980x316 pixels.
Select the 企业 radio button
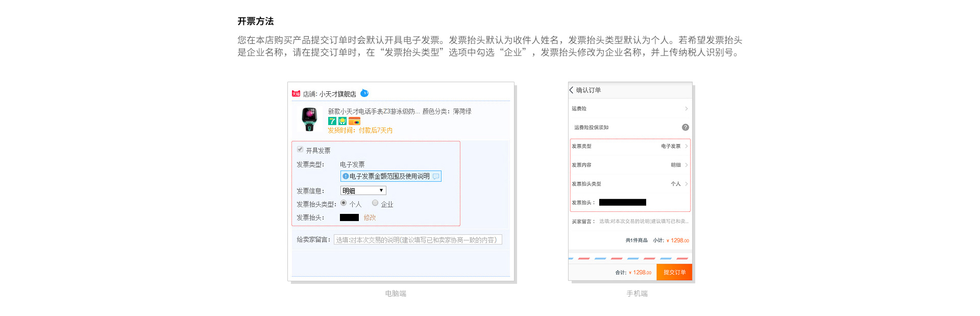pos(375,203)
